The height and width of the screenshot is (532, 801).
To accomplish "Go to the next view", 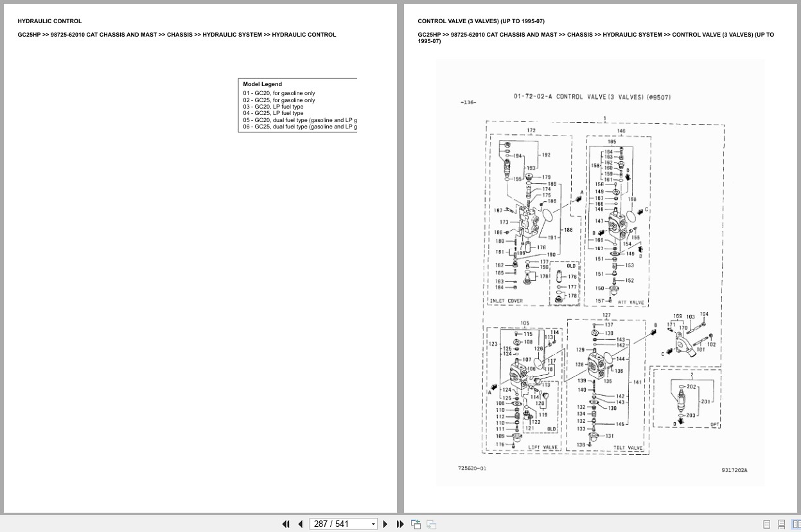I will point(431,524).
